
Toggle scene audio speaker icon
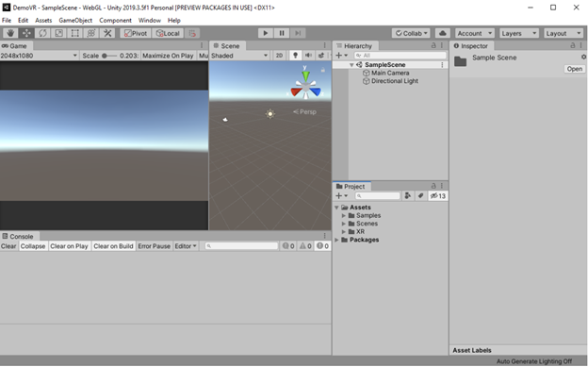click(x=308, y=56)
